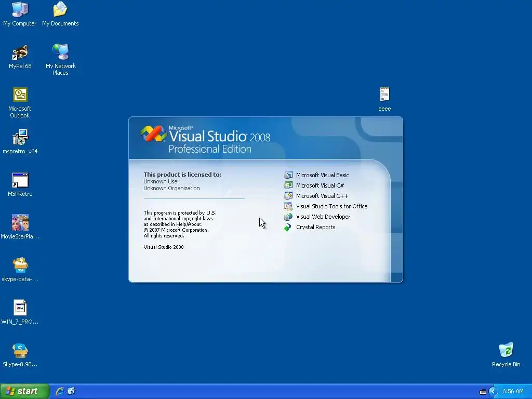Select the WIN_7_PRO... file icon
This screenshot has width=532, height=399.
(x=20, y=308)
